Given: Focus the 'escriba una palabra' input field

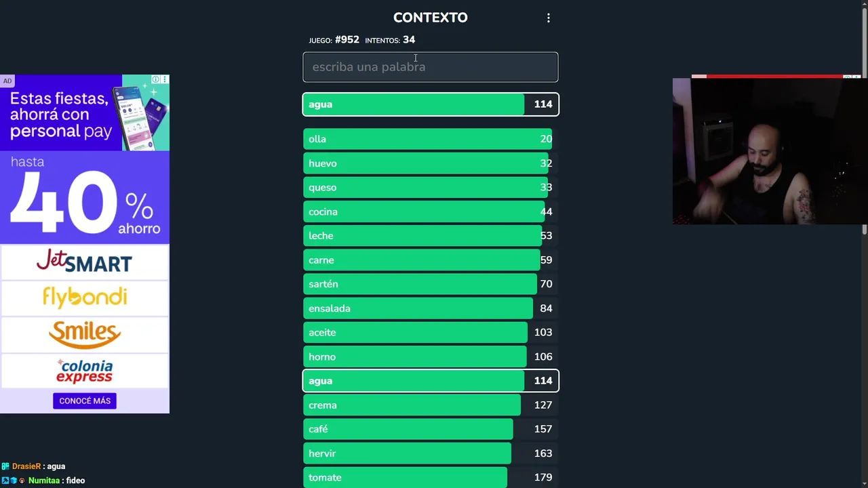Looking at the screenshot, I should click(x=430, y=67).
